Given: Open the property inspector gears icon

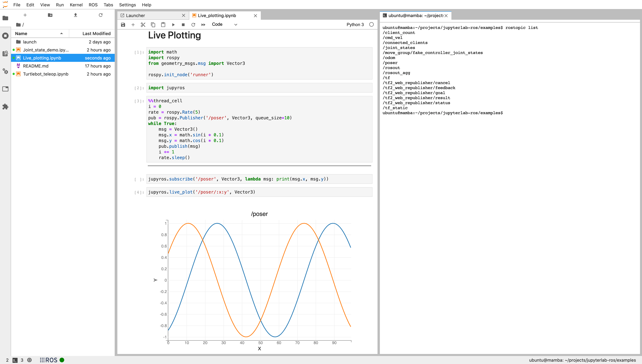Looking at the screenshot, I should click(x=5, y=71).
